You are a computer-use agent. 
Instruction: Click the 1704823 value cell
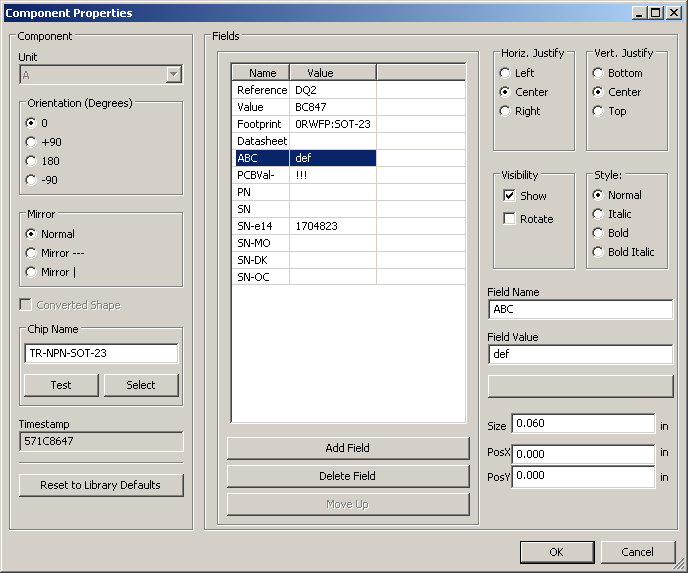tap(333, 226)
